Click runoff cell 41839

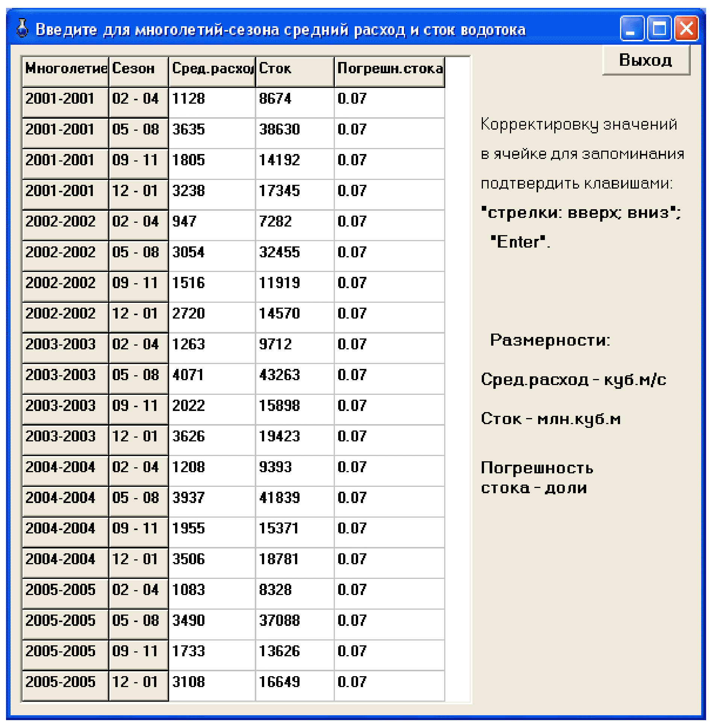coord(295,502)
